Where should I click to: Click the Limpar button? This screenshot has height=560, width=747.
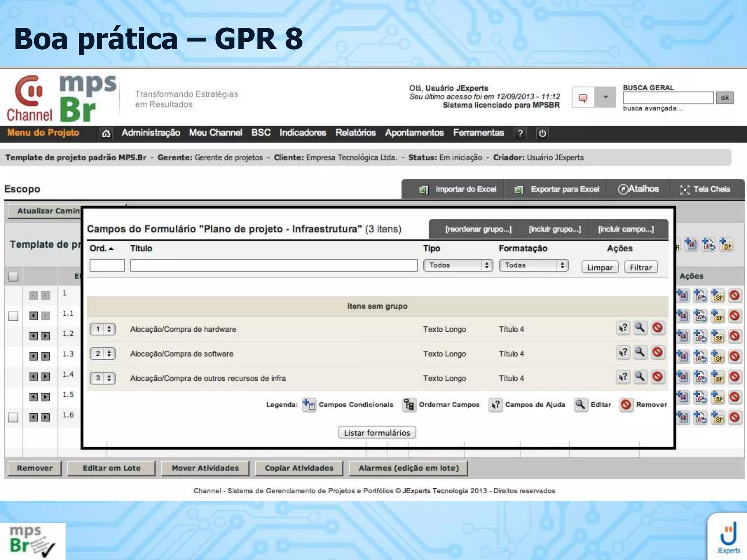coord(600,267)
